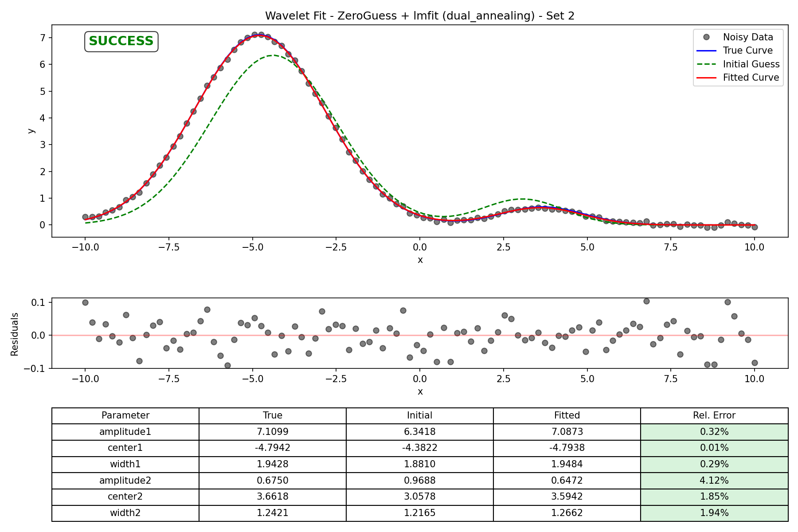Select the center2 row label
This screenshot has width=798, height=532.
(x=125, y=497)
